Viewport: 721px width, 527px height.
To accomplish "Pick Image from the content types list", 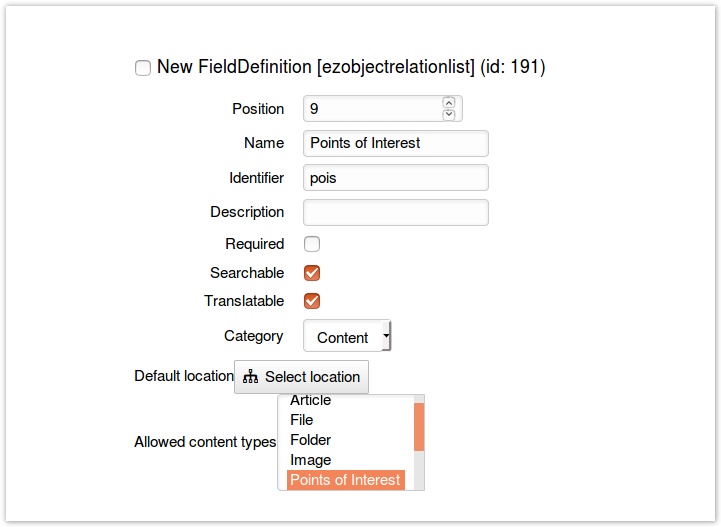I will [x=310, y=460].
